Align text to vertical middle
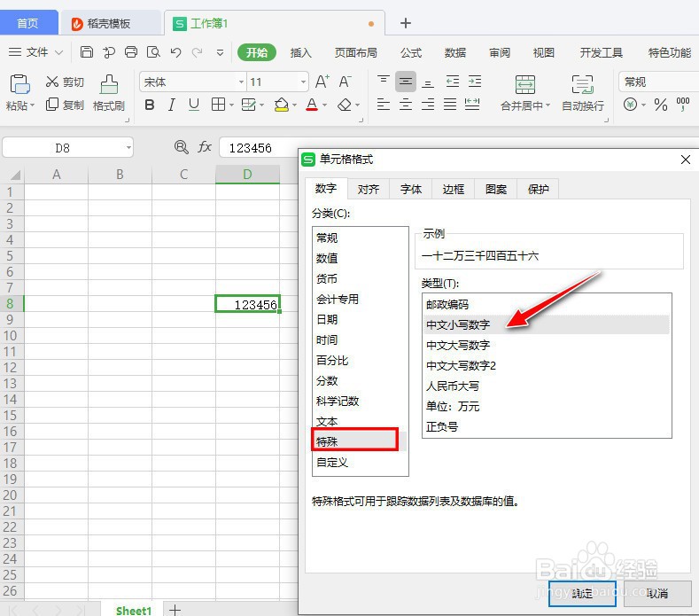The height and width of the screenshot is (616, 699). 406,82
